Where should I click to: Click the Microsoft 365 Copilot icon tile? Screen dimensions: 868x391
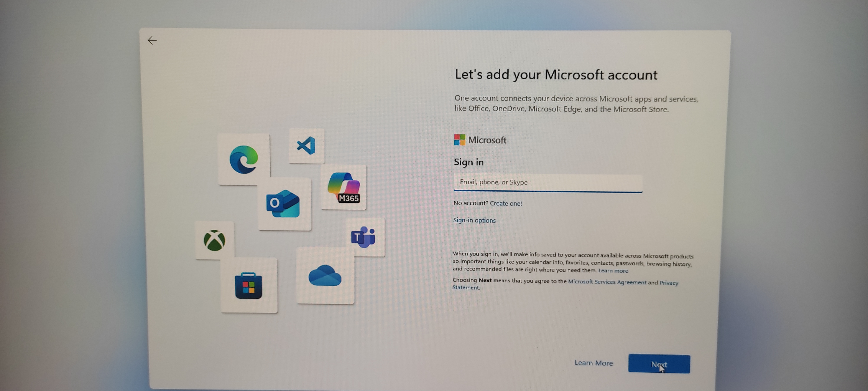tap(343, 187)
